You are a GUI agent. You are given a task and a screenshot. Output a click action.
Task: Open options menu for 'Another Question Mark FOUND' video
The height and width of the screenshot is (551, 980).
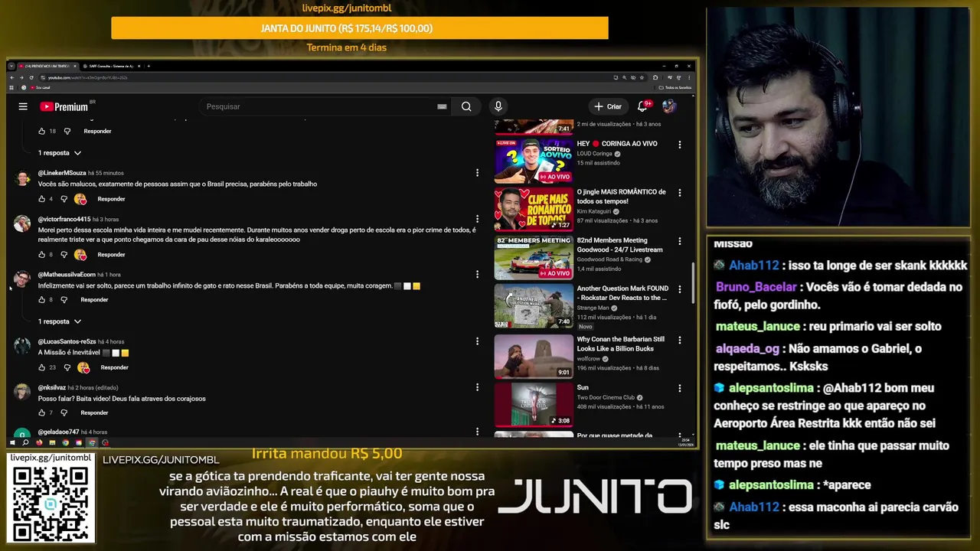pyautogui.click(x=679, y=290)
